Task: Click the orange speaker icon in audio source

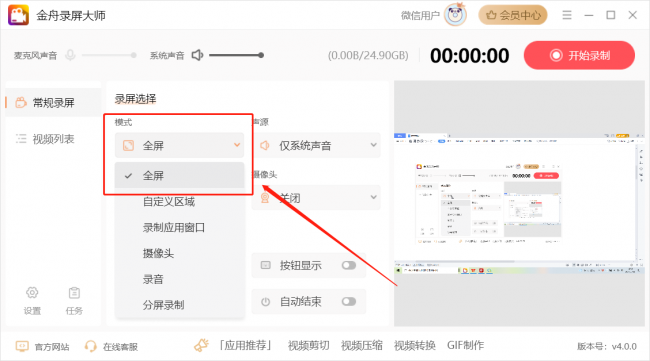Action: (x=264, y=145)
